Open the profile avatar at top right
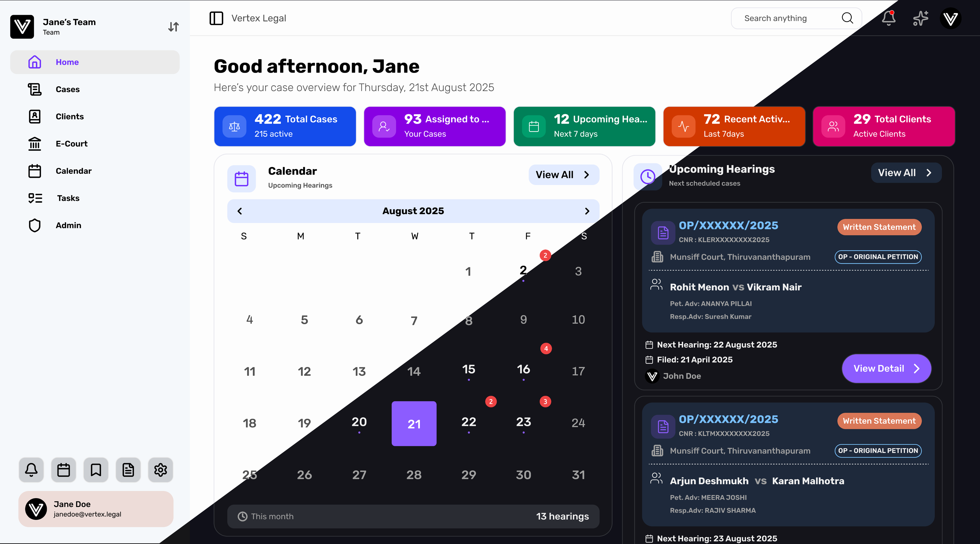 coord(950,18)
